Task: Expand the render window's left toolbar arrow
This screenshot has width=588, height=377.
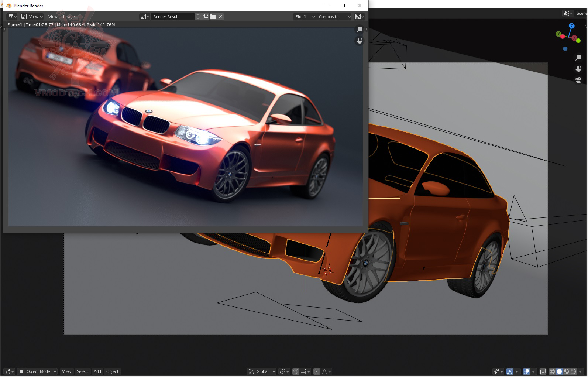Action: pos(4,29)
